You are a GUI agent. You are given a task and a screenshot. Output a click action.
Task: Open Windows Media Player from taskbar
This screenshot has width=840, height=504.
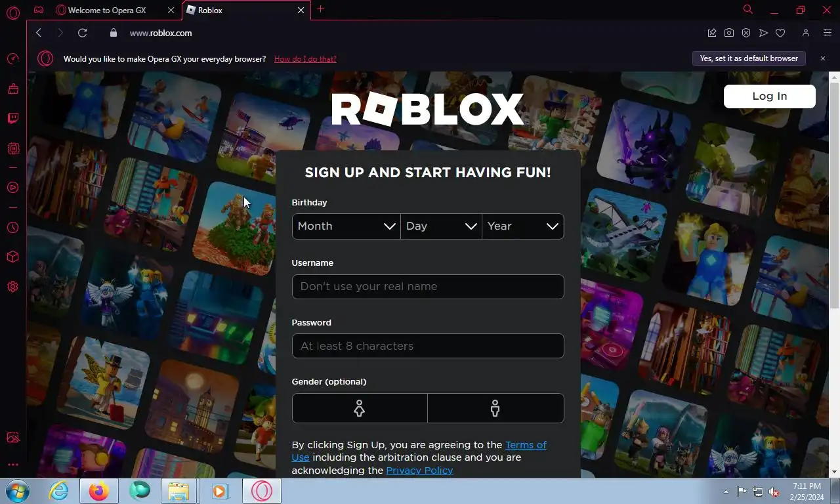220,491
